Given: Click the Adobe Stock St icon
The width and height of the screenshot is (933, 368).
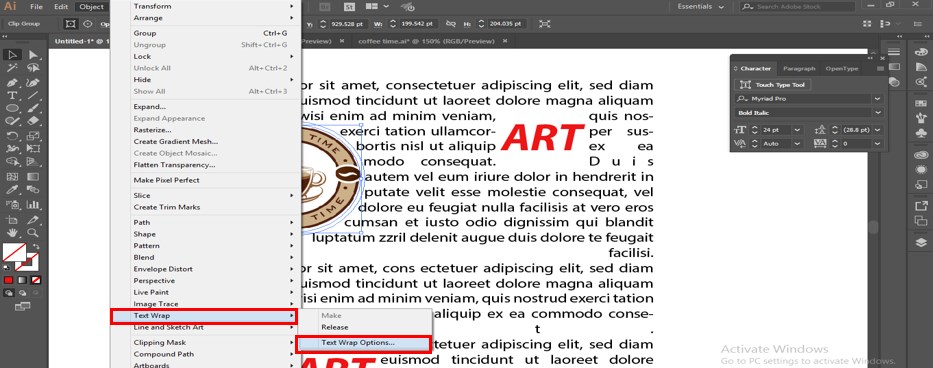Looking at the screenshot, I should coord(350,7).
